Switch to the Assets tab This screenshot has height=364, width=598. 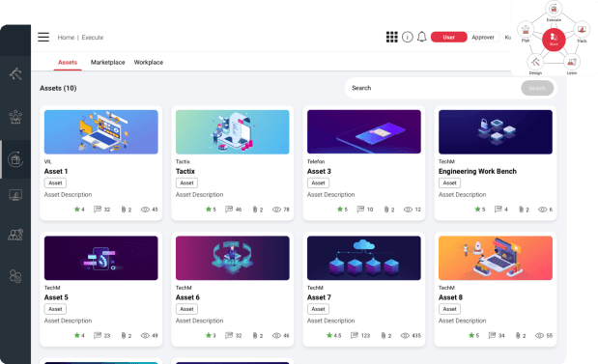pyautogui.click(x=68, y=62)
